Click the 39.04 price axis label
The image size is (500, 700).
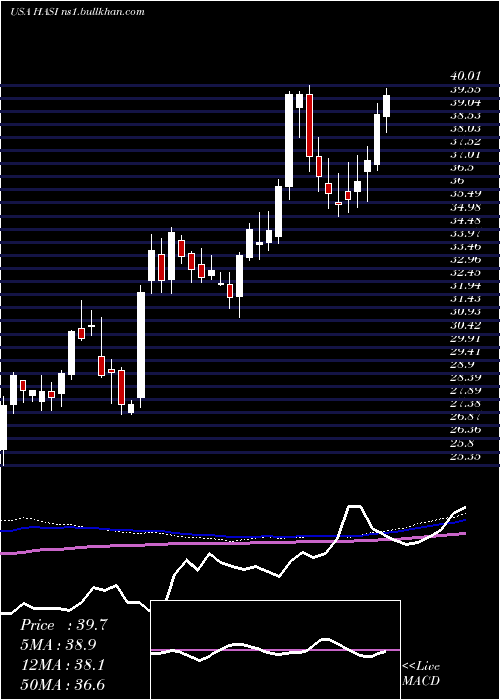(466, 103)
